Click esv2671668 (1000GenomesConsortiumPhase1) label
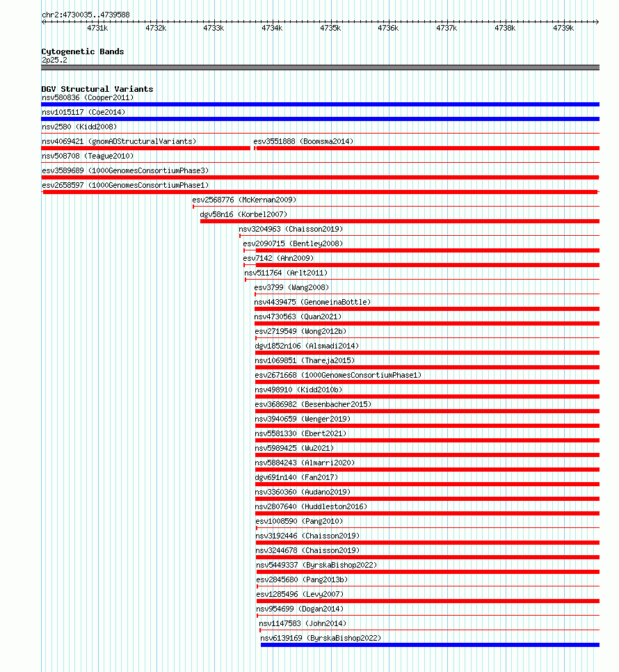The width and height of the screenshot is (619, 672). click(339, 375)
